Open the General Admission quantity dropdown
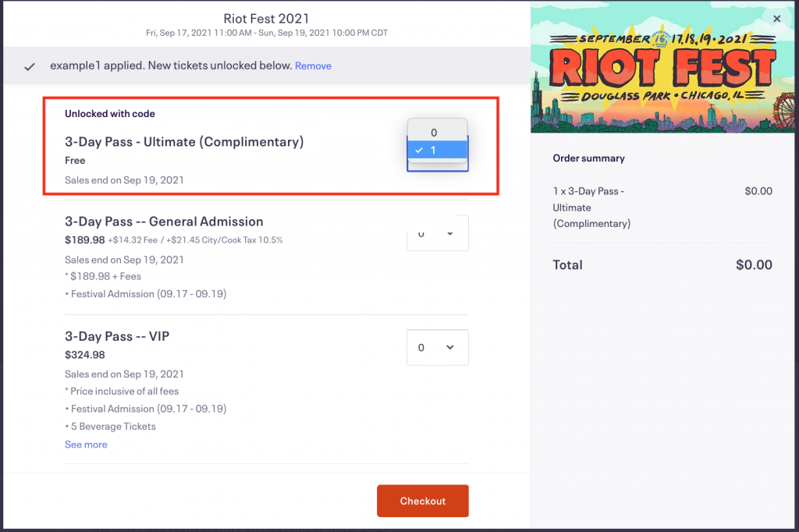 coord(438,233)
